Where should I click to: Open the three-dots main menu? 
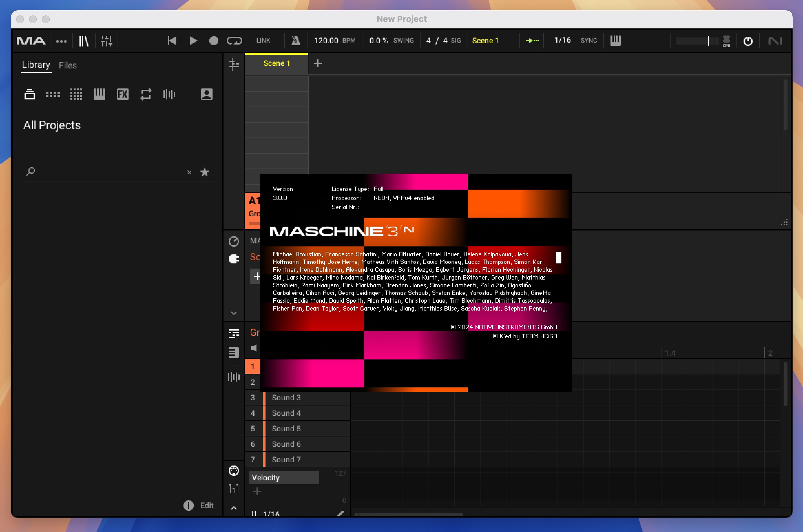(x=61, y=41)
